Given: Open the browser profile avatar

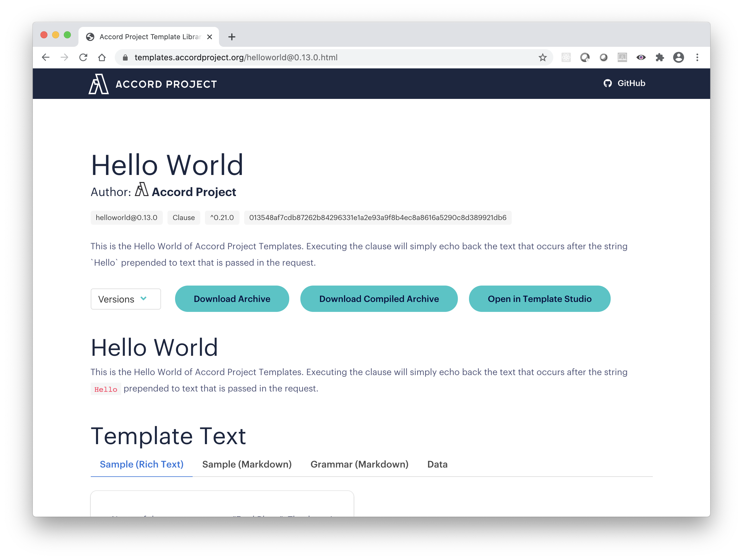Looking at the screenshot, I should coord(679,58).
